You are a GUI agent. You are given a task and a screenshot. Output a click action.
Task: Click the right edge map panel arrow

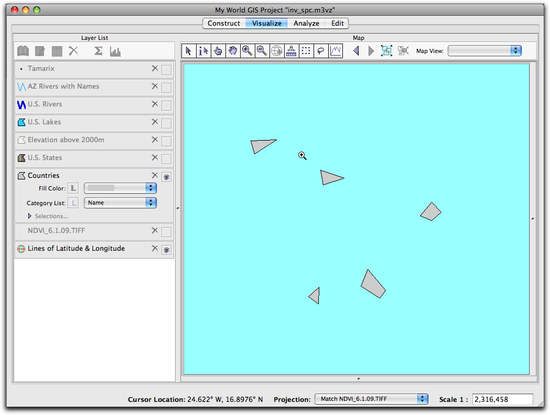click(533, 219)
